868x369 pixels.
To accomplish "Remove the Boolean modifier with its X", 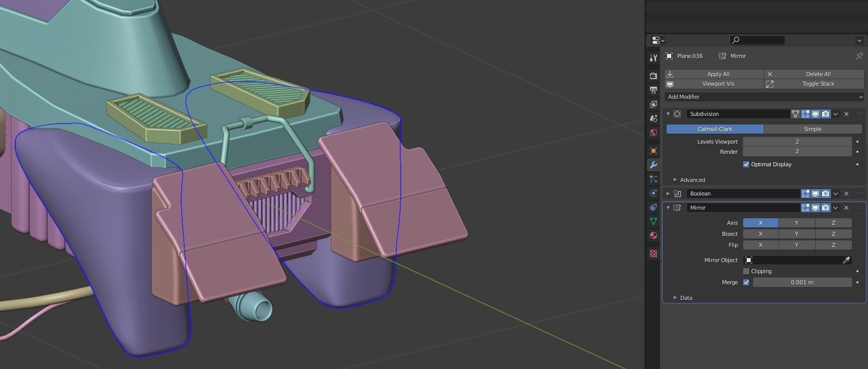I will tap(846, 194).
